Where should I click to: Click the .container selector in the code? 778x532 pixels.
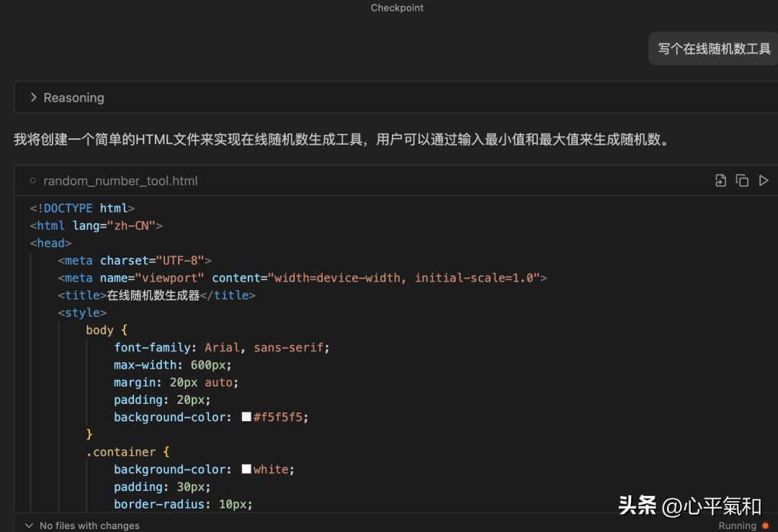point(120,452)
